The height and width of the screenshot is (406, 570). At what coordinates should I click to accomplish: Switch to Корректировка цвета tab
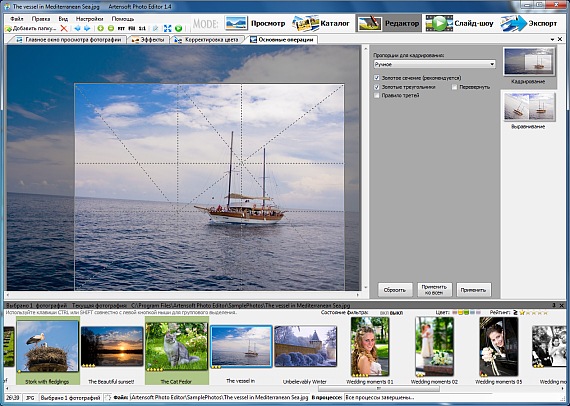(x=206, y=40)
